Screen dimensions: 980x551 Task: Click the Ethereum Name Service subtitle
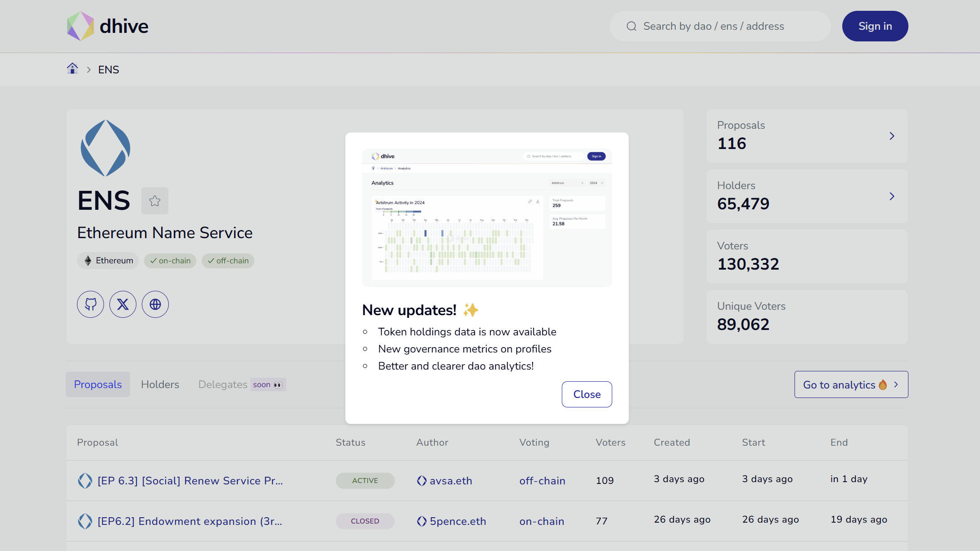point(165,233)
